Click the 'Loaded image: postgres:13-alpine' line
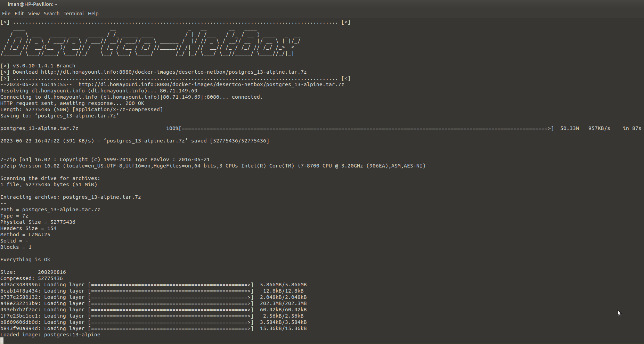Image resolution: width=644 pixels, height=344 pixels. click(50, 335)
